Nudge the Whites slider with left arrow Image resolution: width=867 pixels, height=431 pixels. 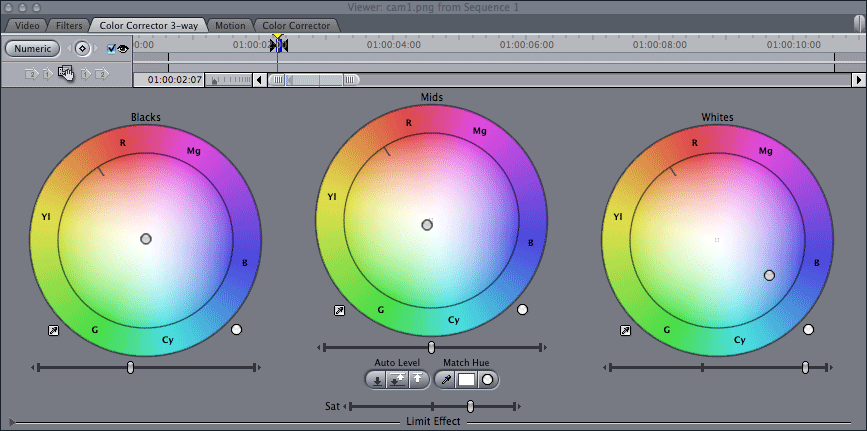click(x=604, y=367)
